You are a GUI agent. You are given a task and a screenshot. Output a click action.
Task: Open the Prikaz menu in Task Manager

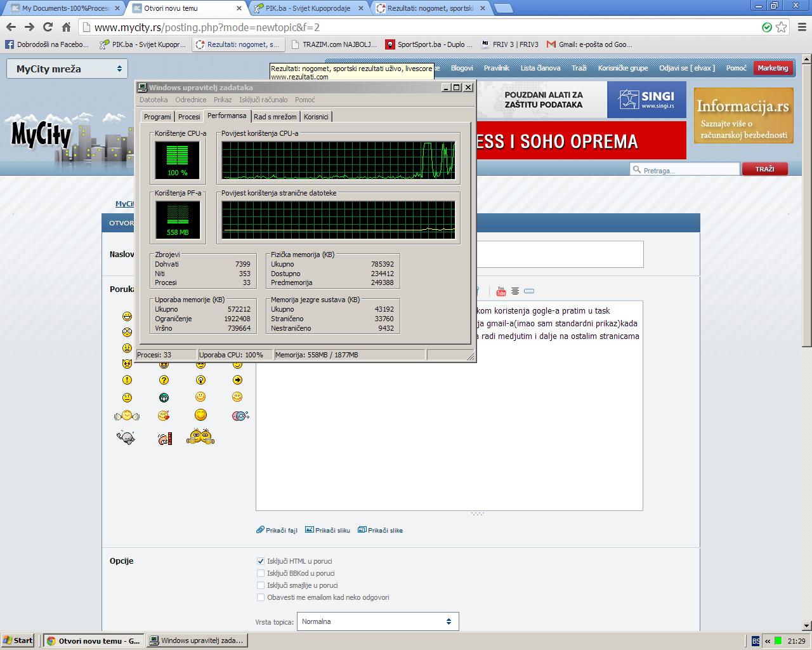click(223, 100)
